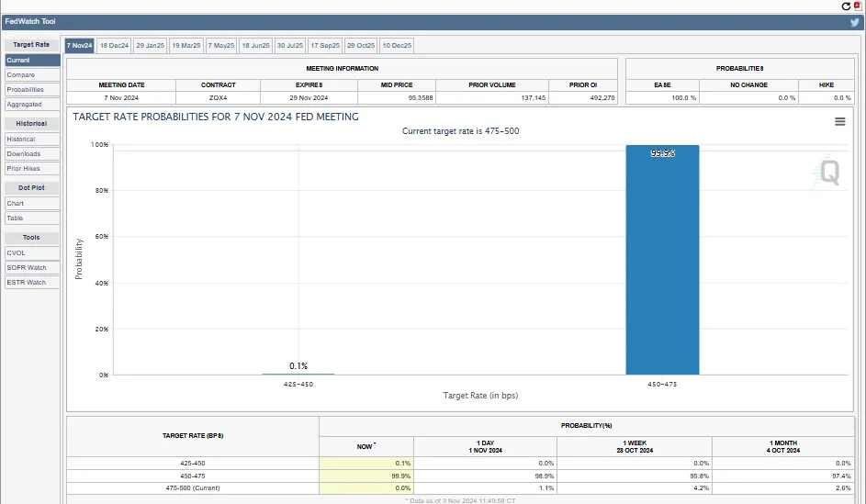
Task: Select the 29 Jan25 meeting tab
Action: (x=150, y=44)
